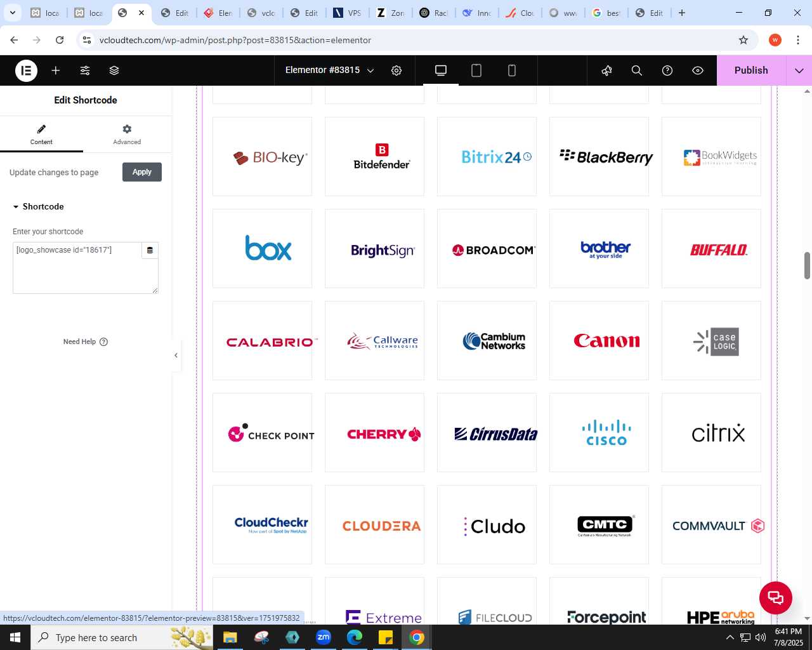Open the Structure layers icon

pyautogui.click(x=114, y=70)
